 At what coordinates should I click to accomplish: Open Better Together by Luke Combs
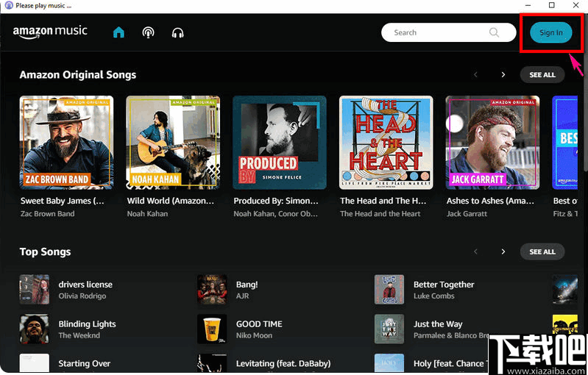click(444, 285)
